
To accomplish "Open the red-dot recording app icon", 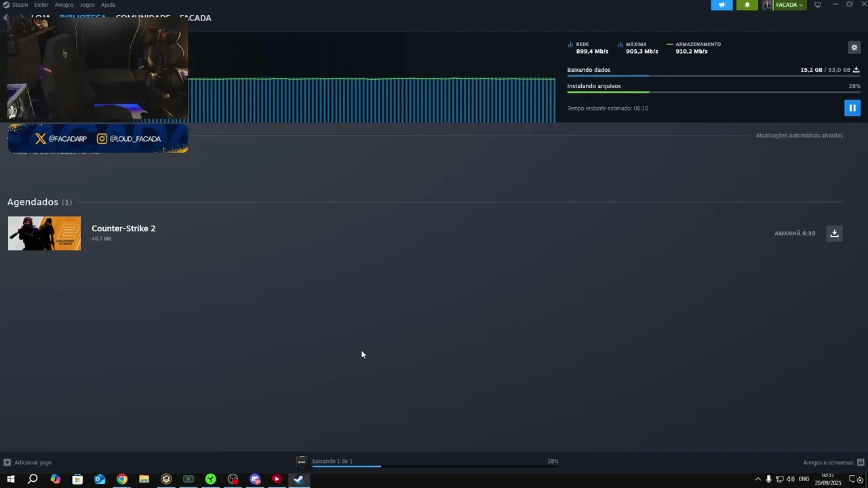I will tap(233, 479).
